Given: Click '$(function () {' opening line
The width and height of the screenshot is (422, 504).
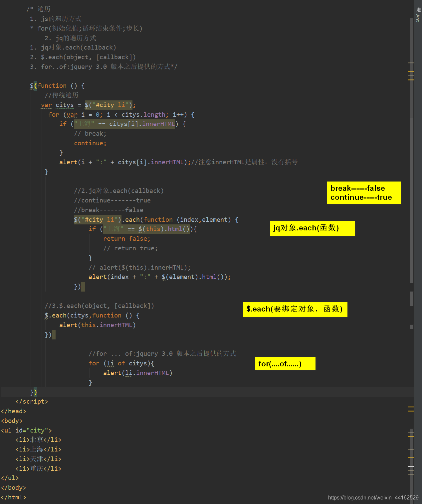Looking at the screenshot, I should coord(57,86).
